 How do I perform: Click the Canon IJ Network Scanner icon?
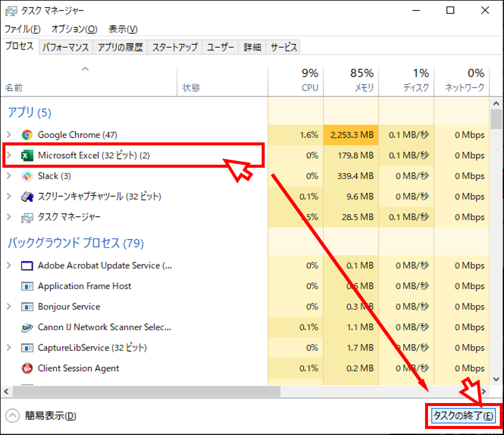tap(27, 328)
